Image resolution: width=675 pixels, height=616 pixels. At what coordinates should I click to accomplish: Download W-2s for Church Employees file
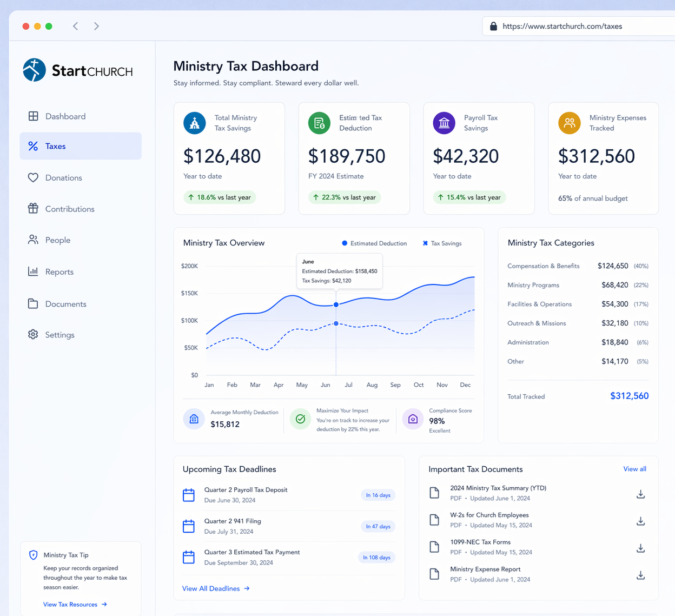coord(640,521)
